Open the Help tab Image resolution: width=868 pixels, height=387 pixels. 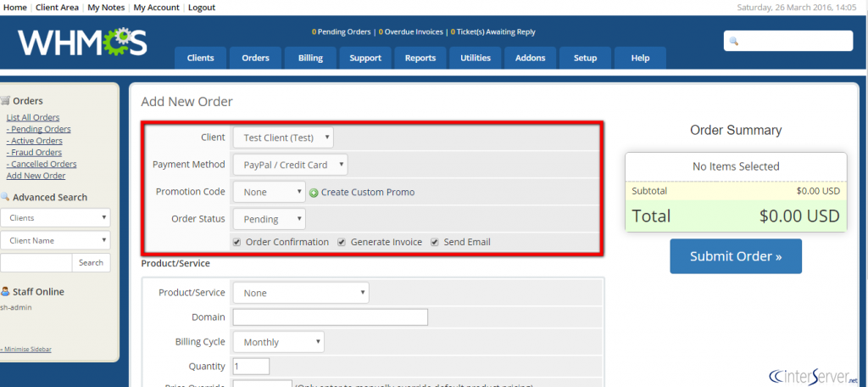click(640, 58)
